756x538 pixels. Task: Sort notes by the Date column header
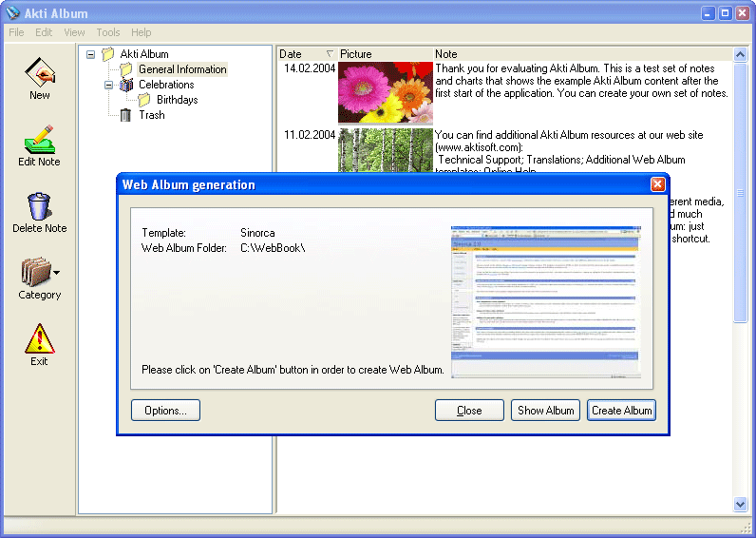(307, 54)
